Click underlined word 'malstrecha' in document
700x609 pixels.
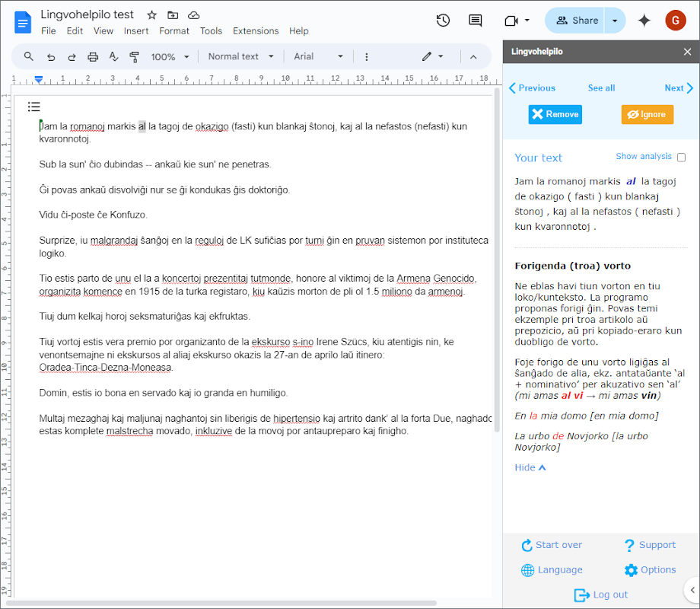click(x=129, y=431)
